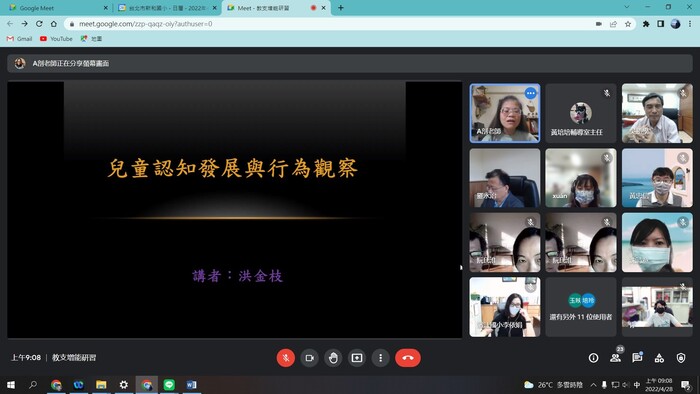The image size is (700, 394).
Task: Open the Chrome profile avatar
Action: tap(675, 24)
